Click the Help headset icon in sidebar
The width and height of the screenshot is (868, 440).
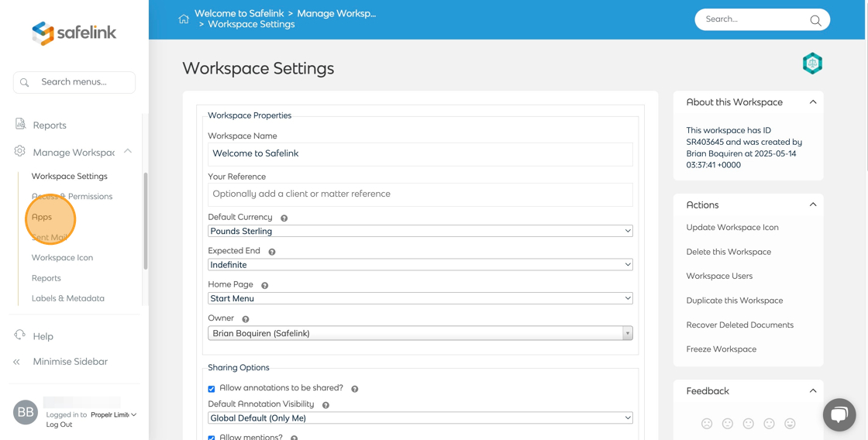[20, 335]
